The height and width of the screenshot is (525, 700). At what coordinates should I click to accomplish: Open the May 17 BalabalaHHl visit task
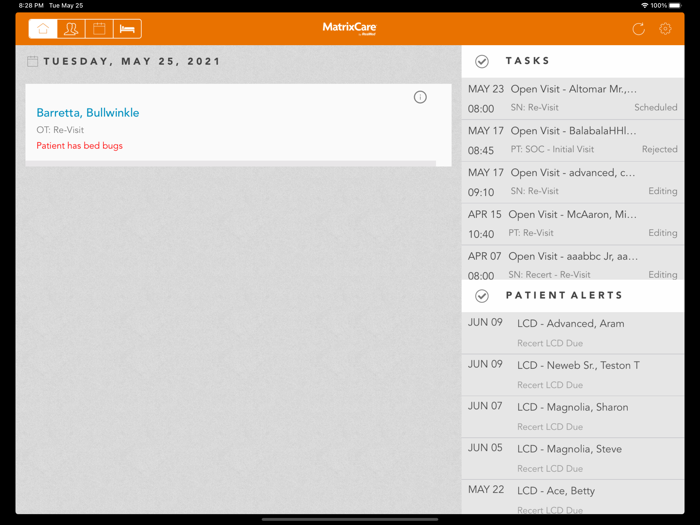coord(573,141)
